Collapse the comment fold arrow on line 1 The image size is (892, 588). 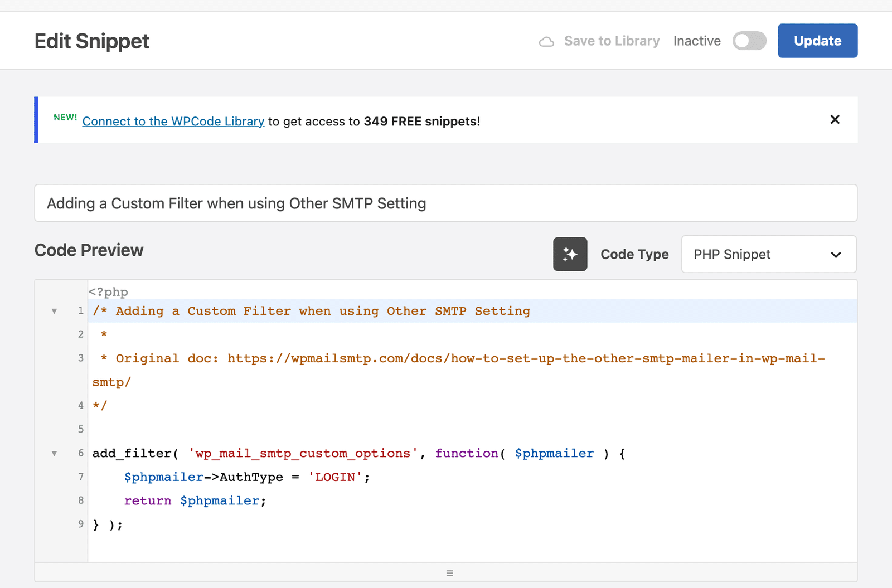[54, 311]
